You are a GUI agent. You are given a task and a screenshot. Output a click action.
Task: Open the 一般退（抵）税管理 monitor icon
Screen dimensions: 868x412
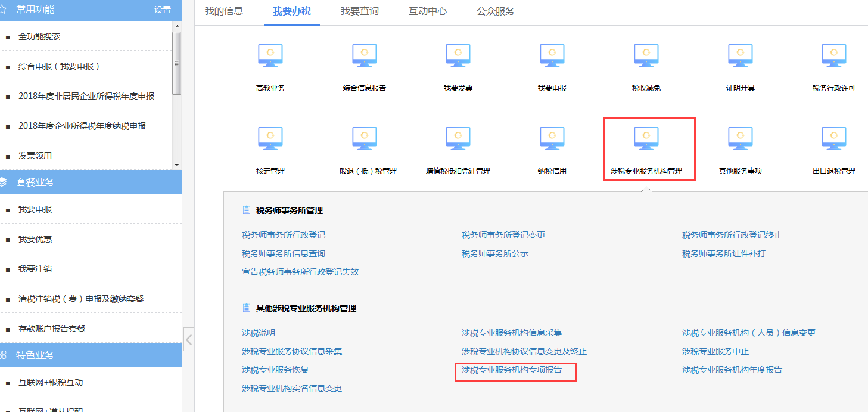(x=365, y=138)
